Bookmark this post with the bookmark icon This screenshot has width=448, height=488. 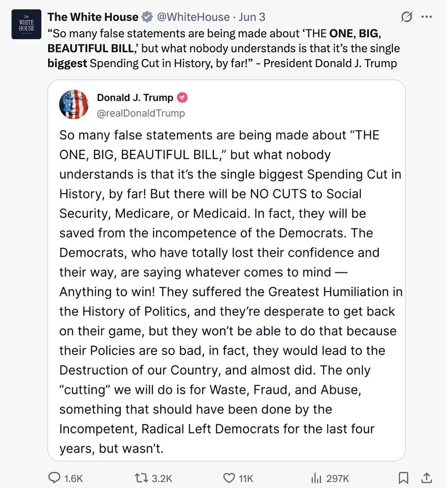coord(403,478)
